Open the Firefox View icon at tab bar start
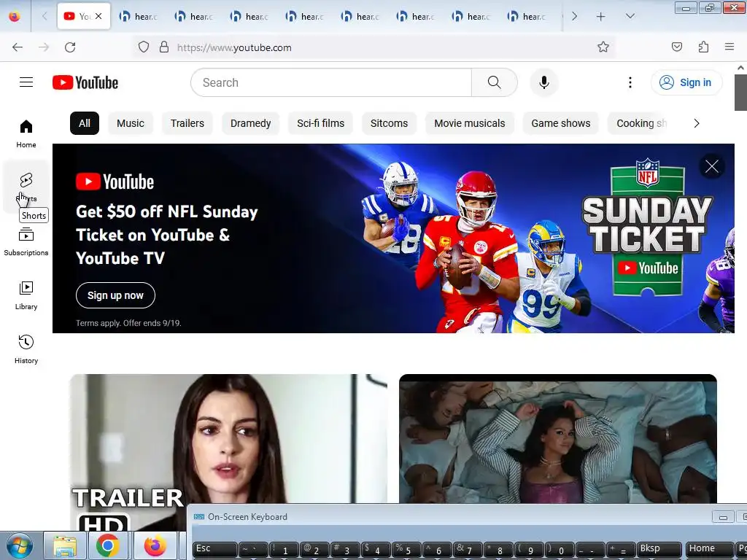Viewport: 747px width, 560px height. [15, 17]
